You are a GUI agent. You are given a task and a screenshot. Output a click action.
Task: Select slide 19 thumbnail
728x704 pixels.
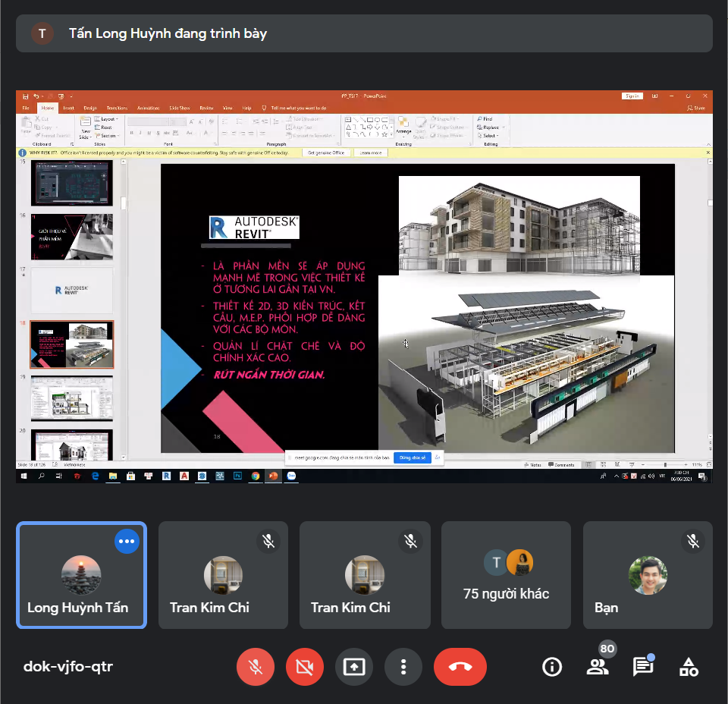[72, 398]
